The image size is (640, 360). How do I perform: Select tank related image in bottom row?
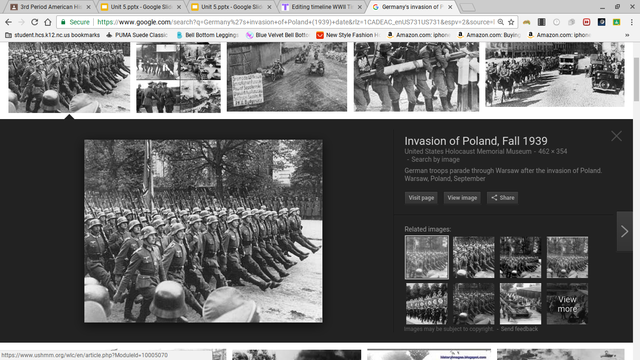click(x=520, y=304)
